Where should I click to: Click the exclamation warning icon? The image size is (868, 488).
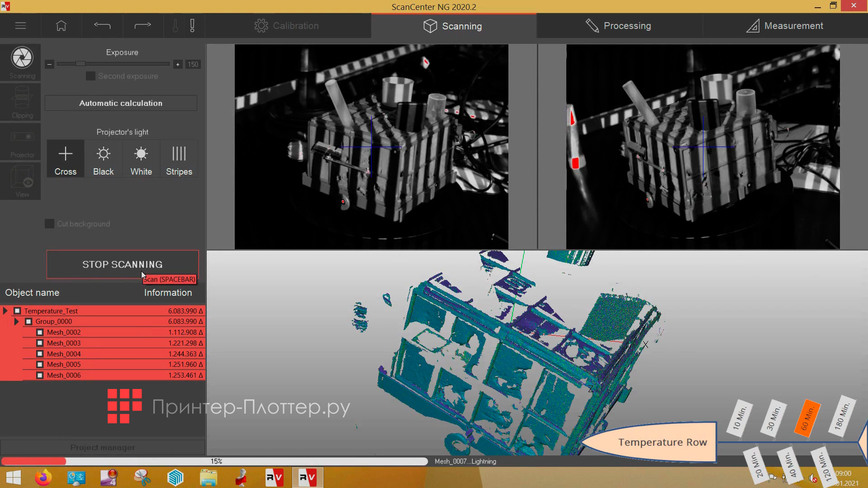pyautogui.click(x=192, y=25)
